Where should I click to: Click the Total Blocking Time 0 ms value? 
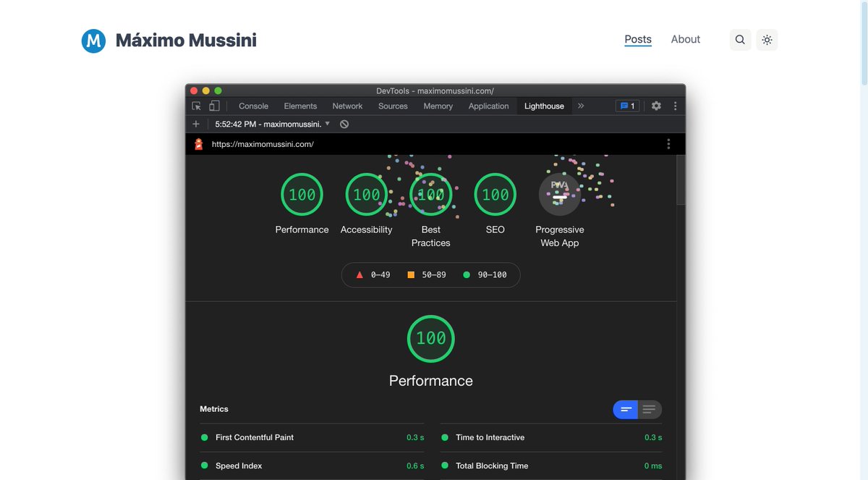tap(653, 466)
